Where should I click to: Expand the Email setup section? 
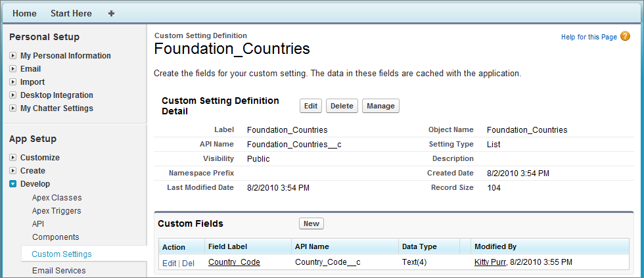point(13,69)
